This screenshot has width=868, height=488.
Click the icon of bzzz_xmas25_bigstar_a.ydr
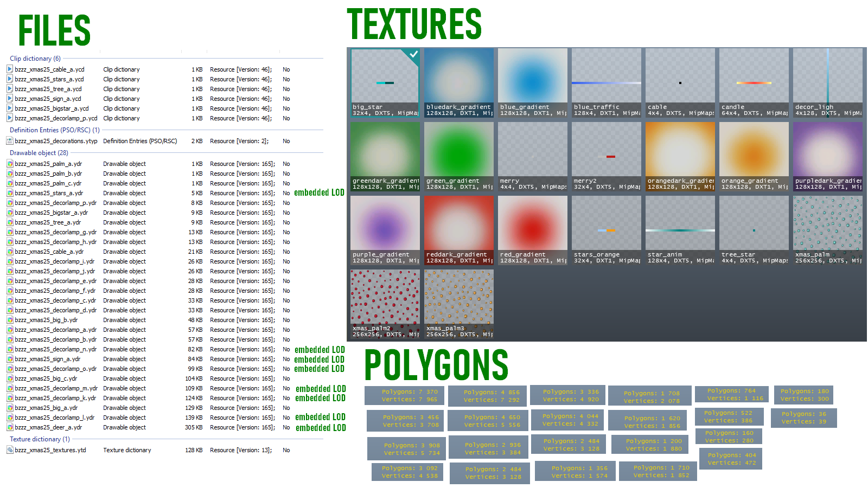(10, 213)
